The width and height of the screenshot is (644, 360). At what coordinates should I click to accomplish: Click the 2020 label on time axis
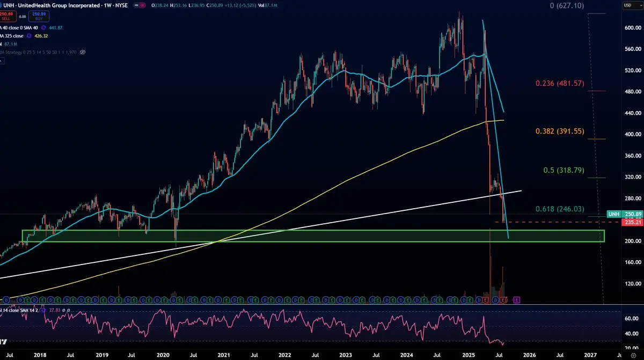pos(163,355)
